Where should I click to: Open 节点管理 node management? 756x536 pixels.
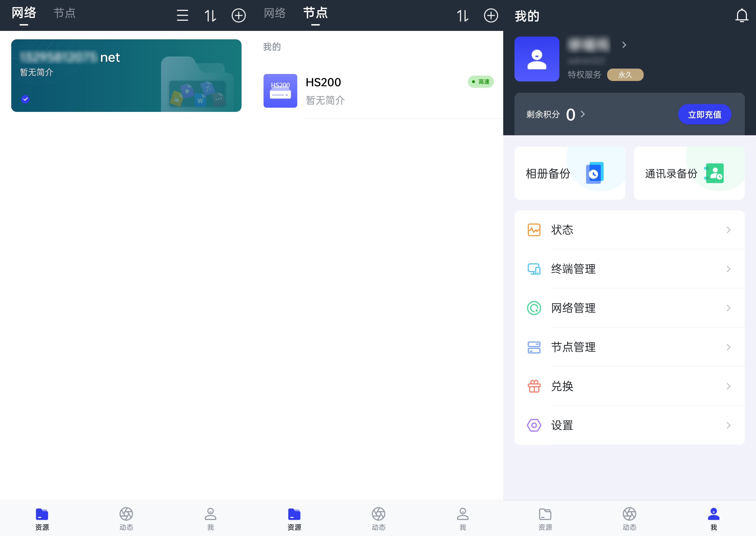pos(629,347)
